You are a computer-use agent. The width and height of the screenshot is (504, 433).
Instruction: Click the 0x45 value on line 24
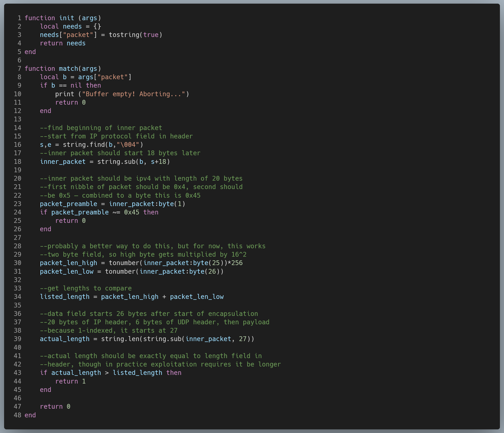click(131, 212)
